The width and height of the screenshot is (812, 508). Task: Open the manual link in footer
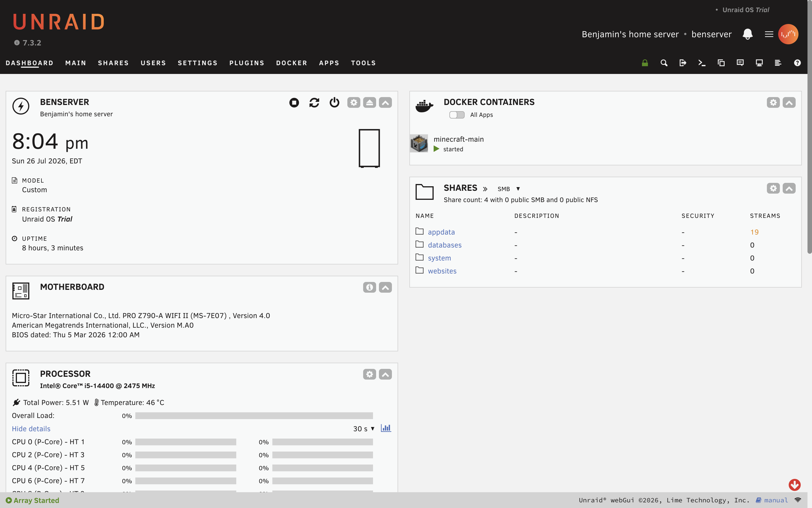click(771, 500)
